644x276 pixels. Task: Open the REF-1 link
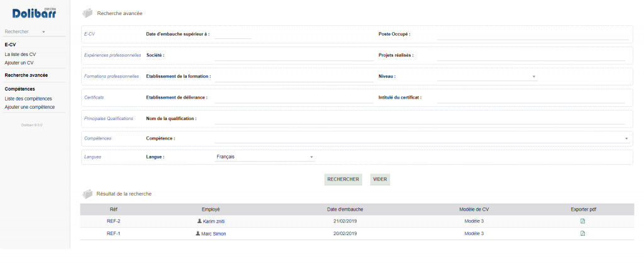[x=113, y=234]
